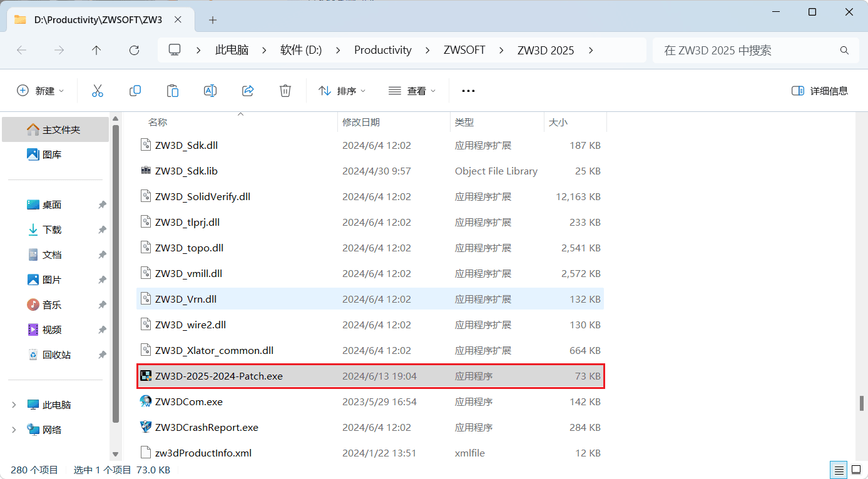Click the navigation pane scrollbar thumb
This screenshot has height=479, width=868.
click(x=115, y=273)
